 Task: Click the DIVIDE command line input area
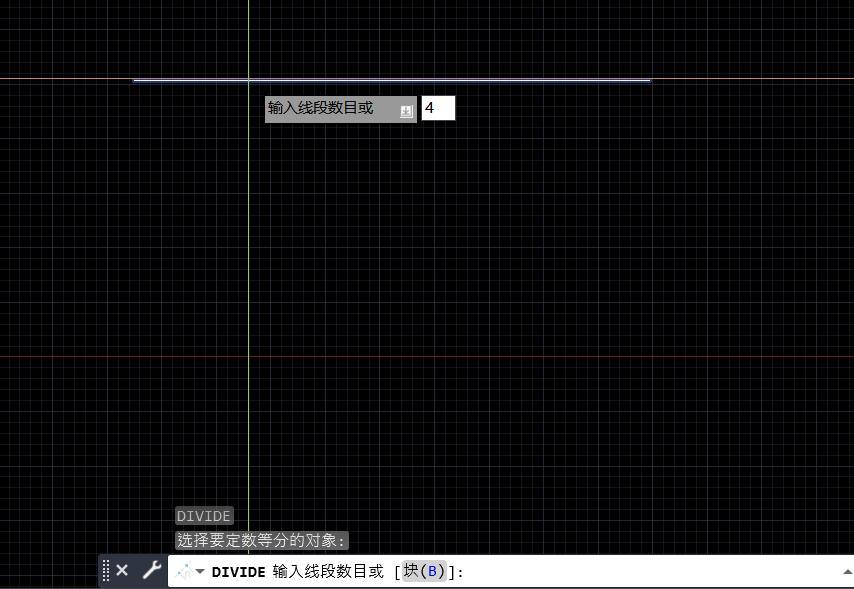[511, 572]
